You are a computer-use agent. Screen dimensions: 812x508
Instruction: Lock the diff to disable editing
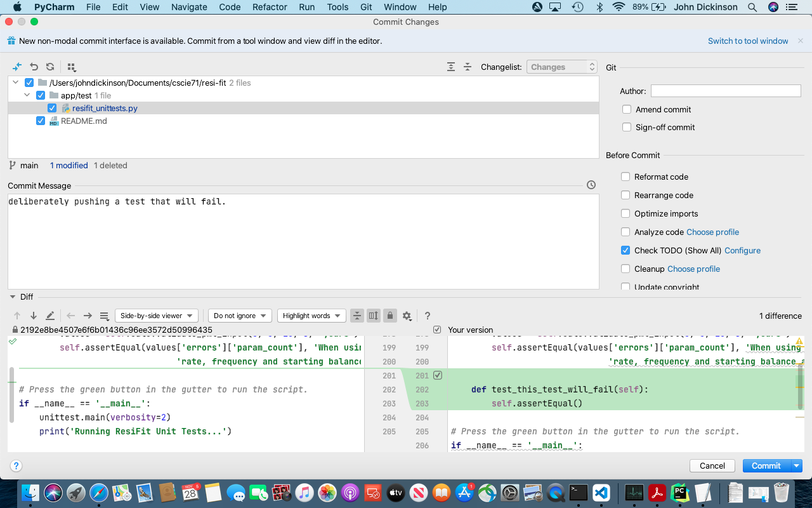click(390, 315)
